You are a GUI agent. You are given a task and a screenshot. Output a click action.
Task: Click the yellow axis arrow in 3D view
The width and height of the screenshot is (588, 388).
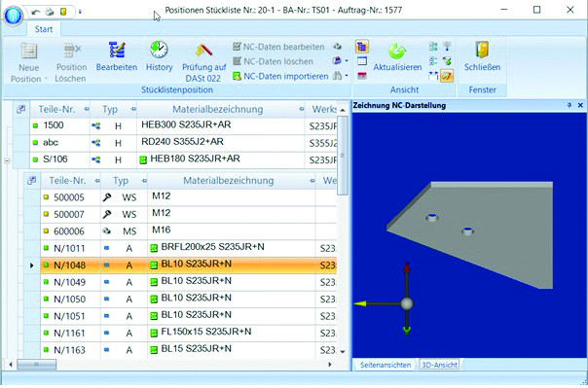[361, 303]
